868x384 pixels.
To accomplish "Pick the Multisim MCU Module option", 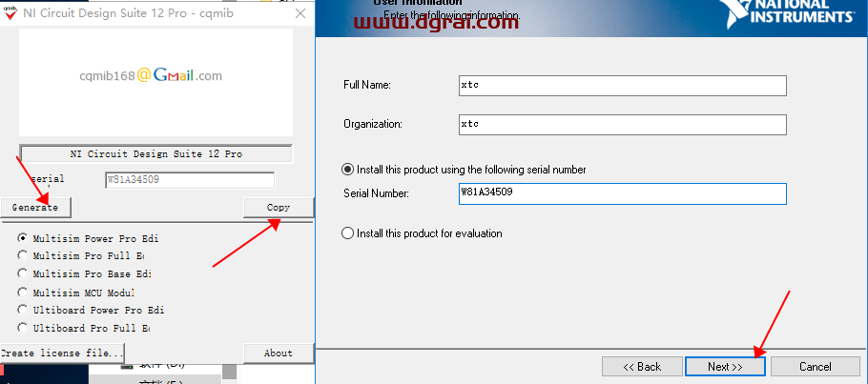I will pyautogui.click(x=23, y=293).
